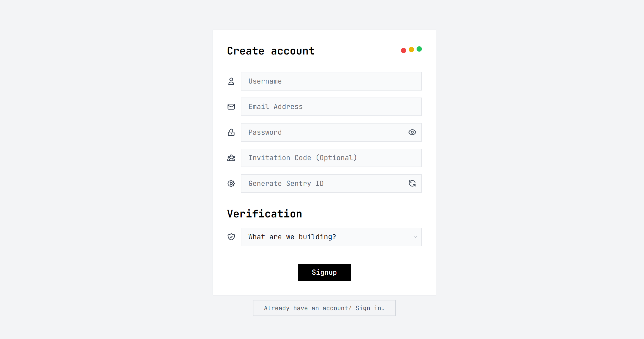Focus the Email Address input field
This screenshot has height=339, width=644.
331,107
